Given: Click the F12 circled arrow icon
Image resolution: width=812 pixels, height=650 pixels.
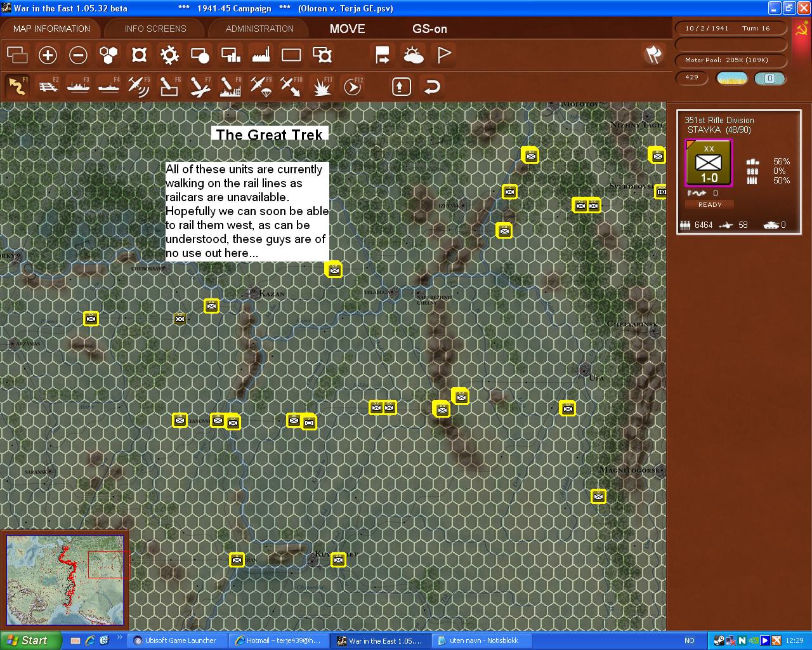Looking at the screenshot, I should click(x=352, y=86).
